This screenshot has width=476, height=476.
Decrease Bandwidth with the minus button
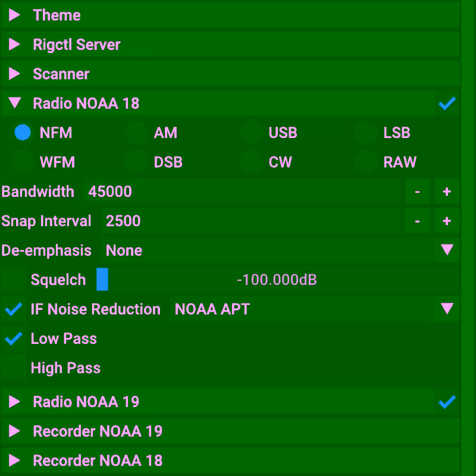tap(418, 191)
